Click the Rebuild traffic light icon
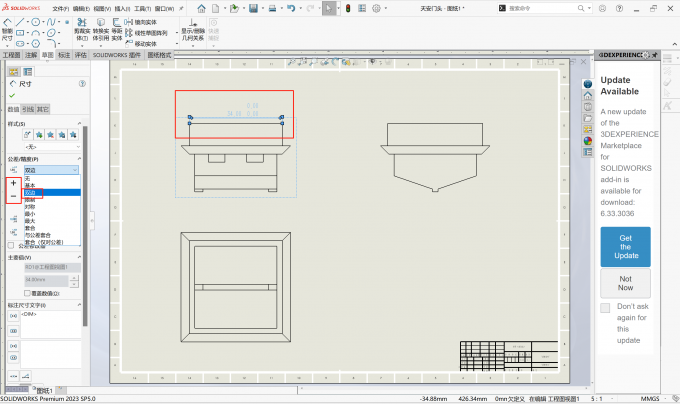Viewport: 680px width, 404px height. (348, 8)
